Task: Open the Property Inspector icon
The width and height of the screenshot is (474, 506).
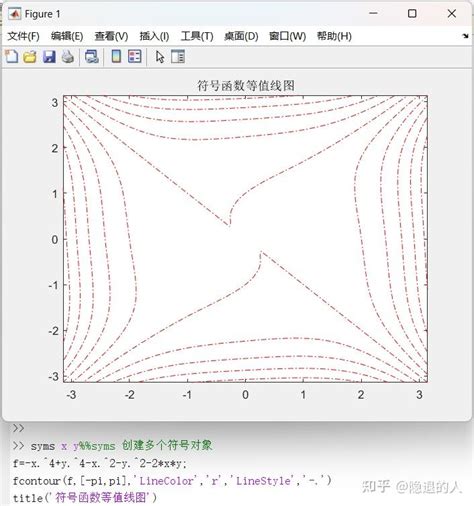Action: [x=178, y=57]
